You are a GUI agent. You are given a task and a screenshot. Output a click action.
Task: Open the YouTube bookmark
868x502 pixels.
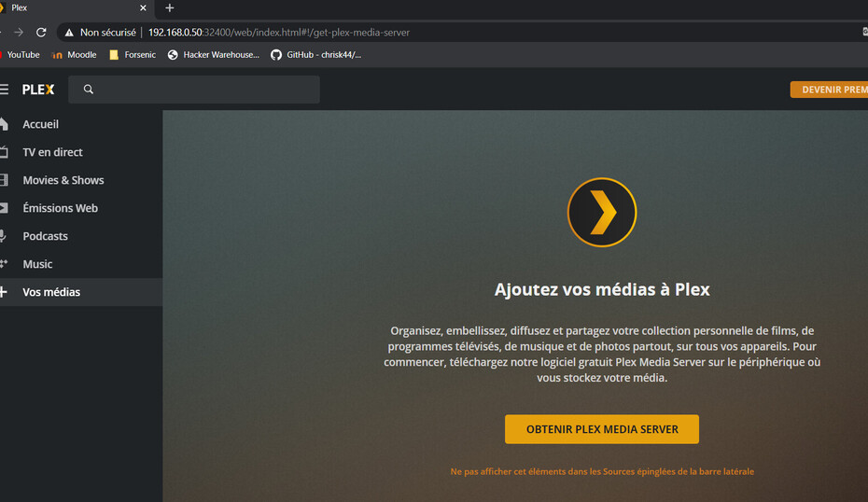coord(20,55)
